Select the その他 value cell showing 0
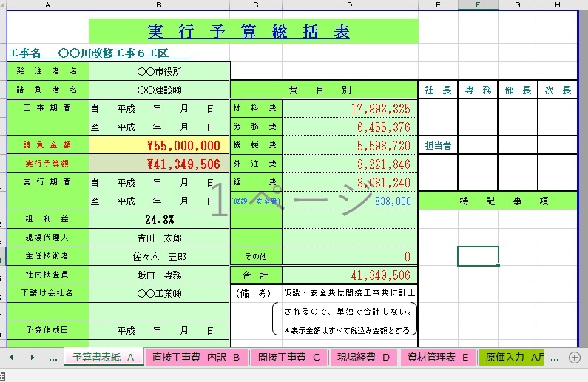This screenshot has width=588, height=382. (x=350, y=256)
